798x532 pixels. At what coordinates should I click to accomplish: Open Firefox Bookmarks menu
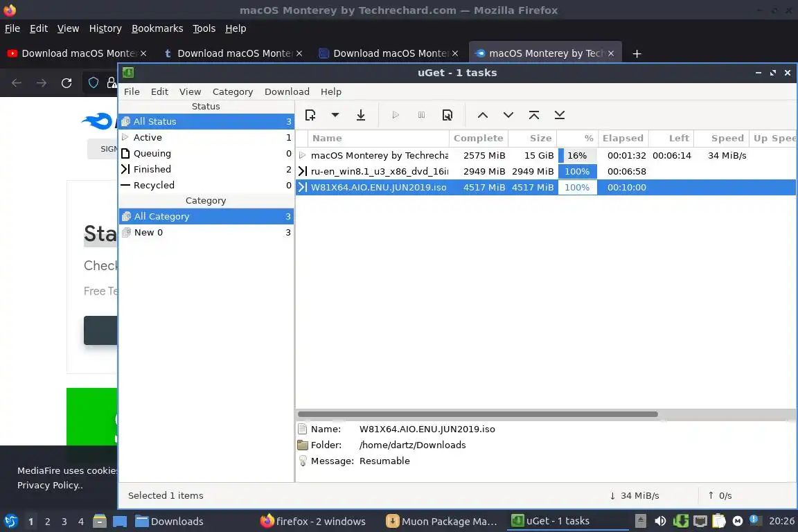pos(157,28)
